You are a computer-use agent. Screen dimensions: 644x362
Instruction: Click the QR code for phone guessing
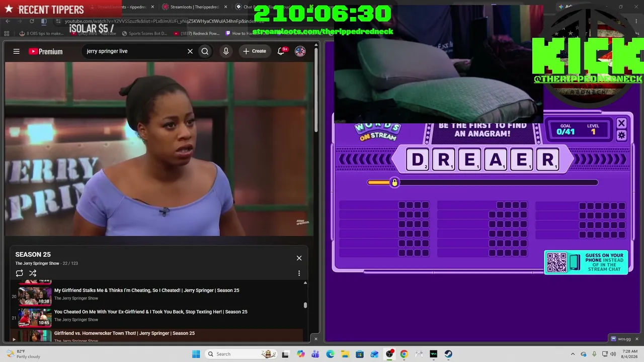coord(556,262)
